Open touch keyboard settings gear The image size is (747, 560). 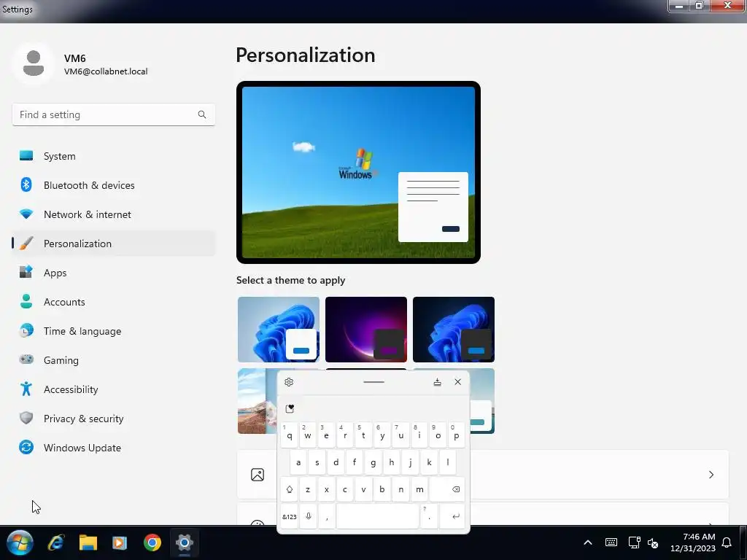pos(289,382)
